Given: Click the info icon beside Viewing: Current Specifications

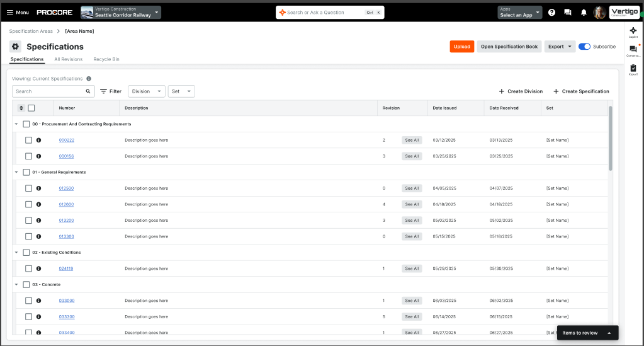Looking at the screenshot, I should pos(89,79).
